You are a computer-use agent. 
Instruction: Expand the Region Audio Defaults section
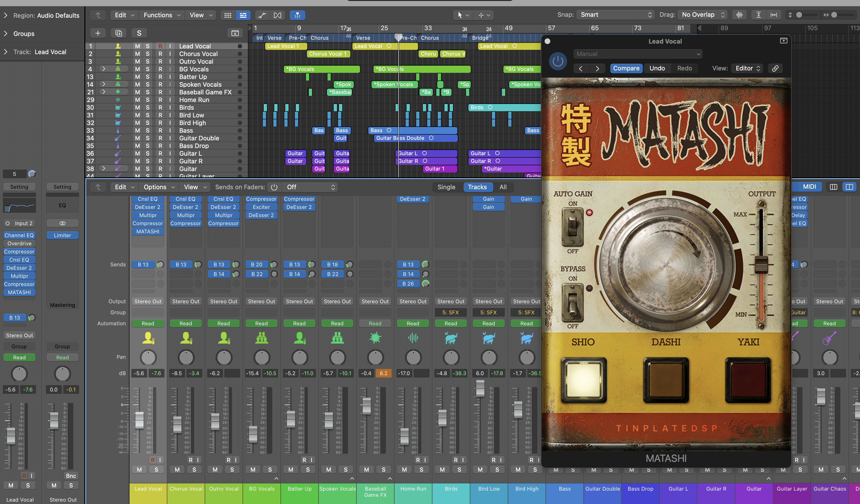pos(6,15)
